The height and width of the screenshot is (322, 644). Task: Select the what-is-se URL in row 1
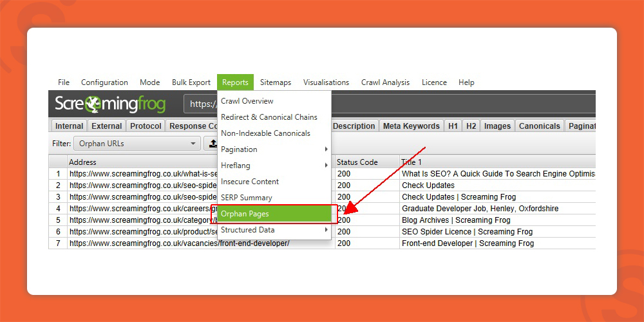pos(143,174)
